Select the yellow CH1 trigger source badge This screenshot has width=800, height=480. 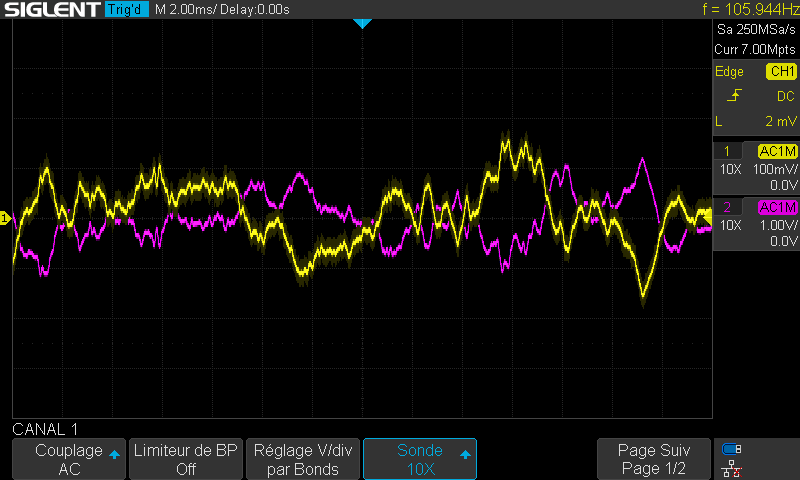(x=780, y=72)
